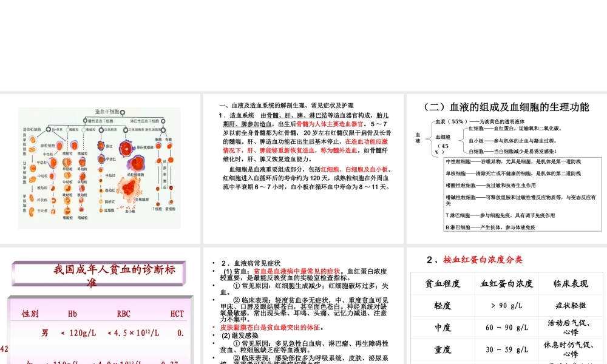The width and height of the screenshot is (607, 364).
Task: Click the 嗜碱性粒细胞 line in the box
Action: tap(521, 200)
